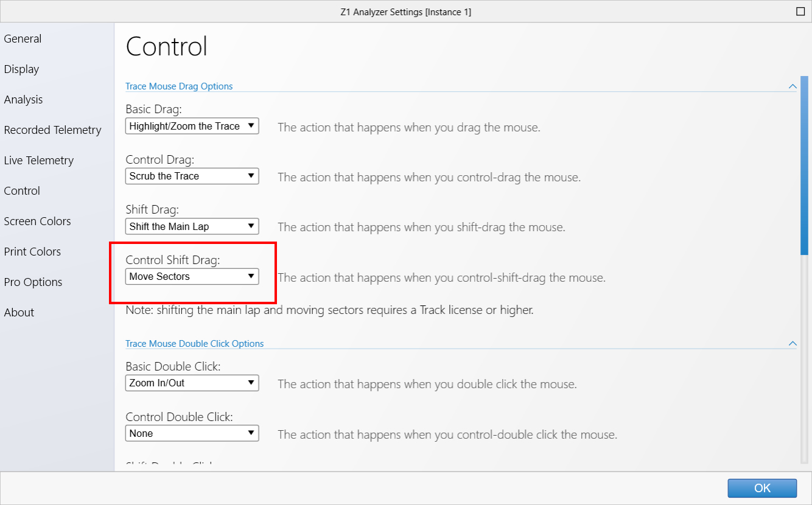Open the Control Drag dropdown

192,176
